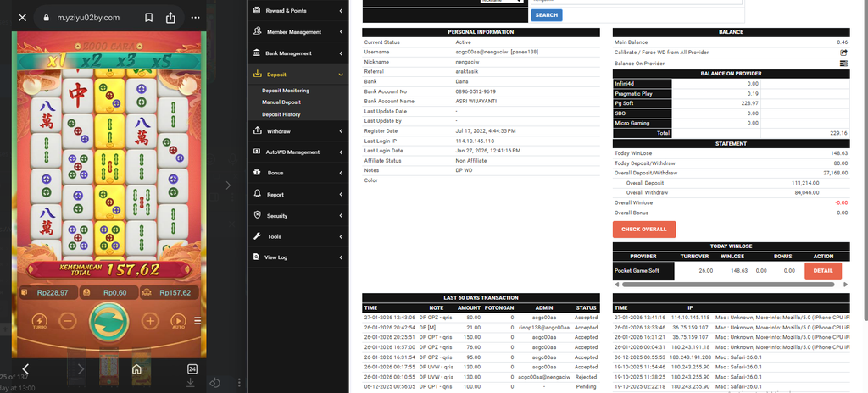Click the Rejected status in transactions
Screen dimensions: 868x393
click(587, 376)
